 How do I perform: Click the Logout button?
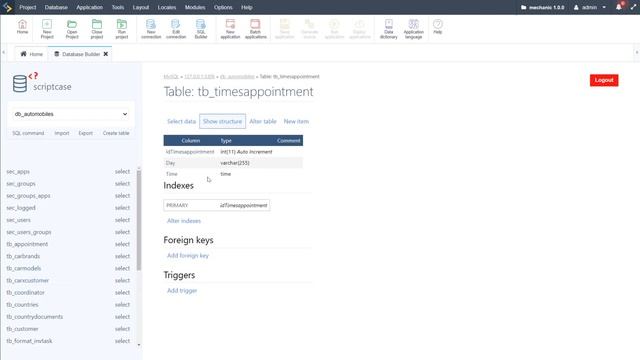(x=604, y=80)
